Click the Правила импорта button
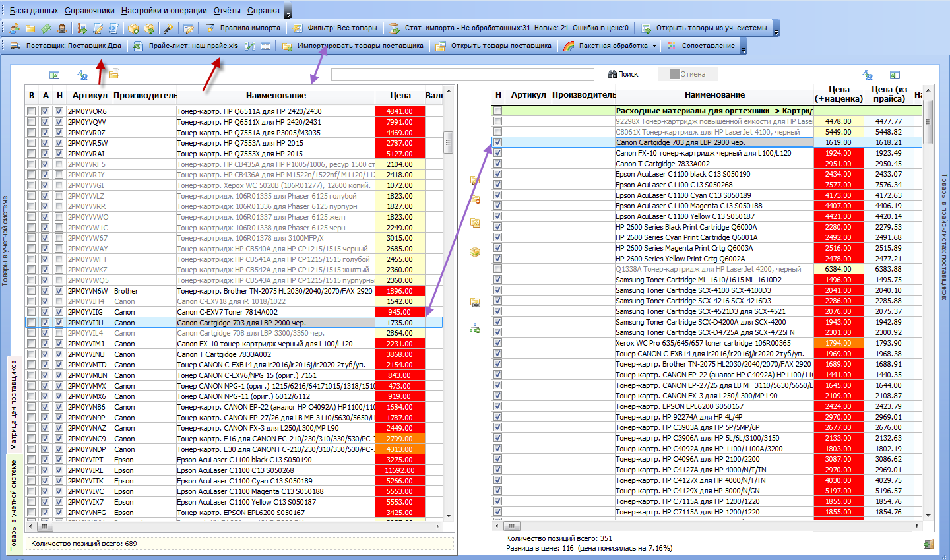950x560 pixels. 243,28
